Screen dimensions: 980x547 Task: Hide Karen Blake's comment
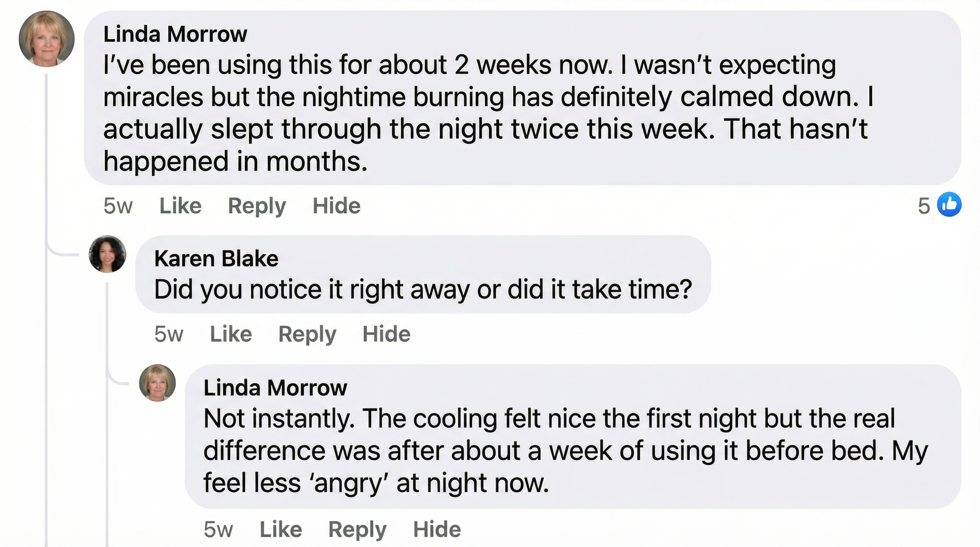[x=386, y=334]
